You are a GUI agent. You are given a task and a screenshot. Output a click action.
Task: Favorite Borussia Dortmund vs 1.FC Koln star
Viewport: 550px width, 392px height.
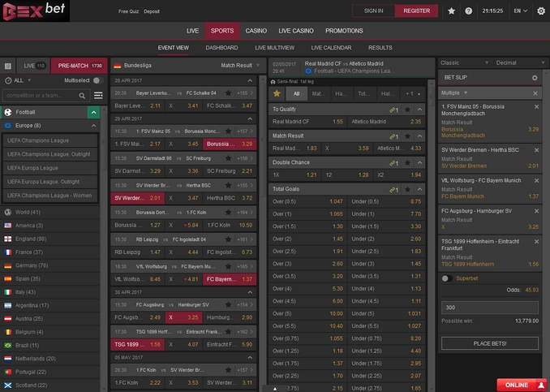(x=228, y=213)
